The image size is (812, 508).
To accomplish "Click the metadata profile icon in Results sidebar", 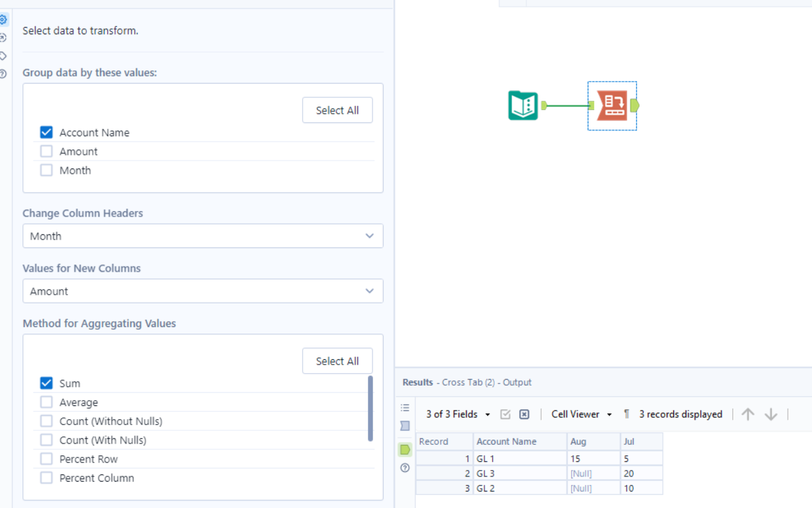I will point(405,426).
